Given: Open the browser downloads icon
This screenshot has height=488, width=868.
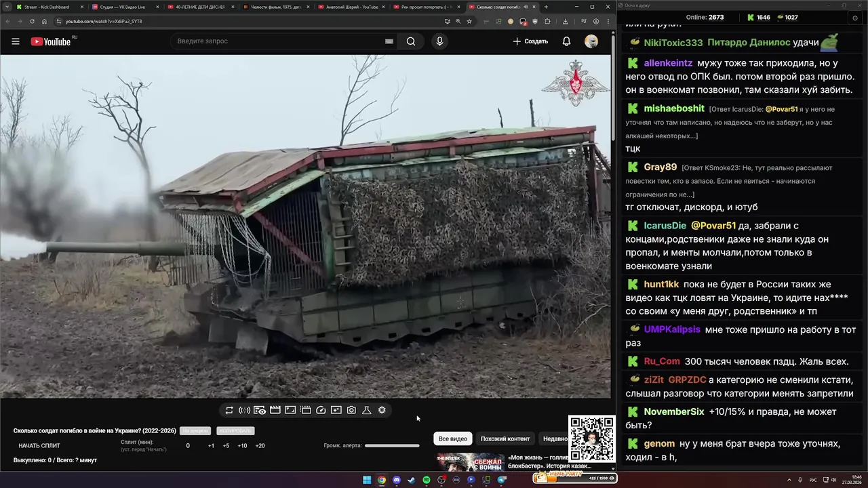Looking at the screenshot, I should click(566, 21).
